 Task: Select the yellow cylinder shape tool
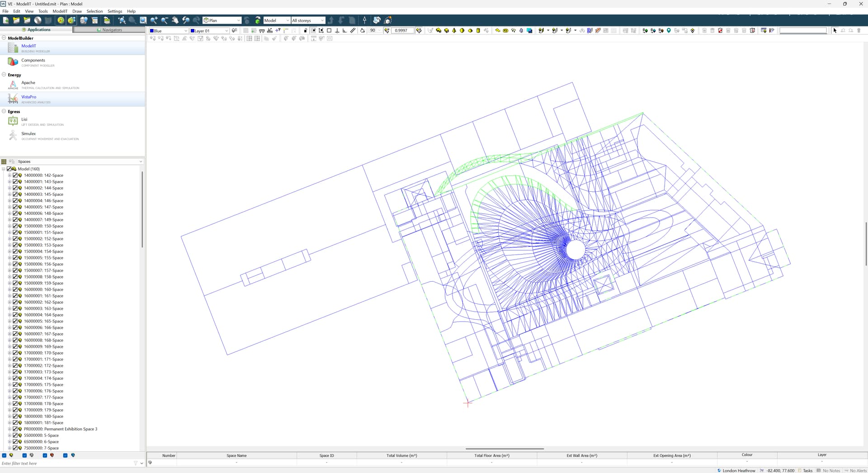click(x=478, y=31)
